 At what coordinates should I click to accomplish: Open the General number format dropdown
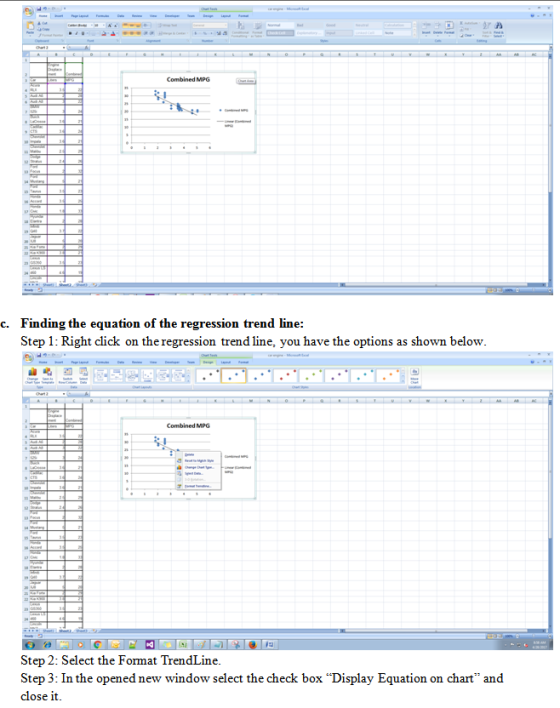[210, 25]
